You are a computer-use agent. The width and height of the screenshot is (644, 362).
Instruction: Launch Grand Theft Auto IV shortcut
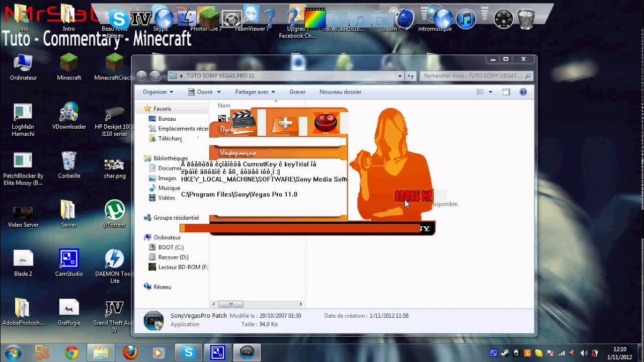pyautogui.click(x=115, y=316)
